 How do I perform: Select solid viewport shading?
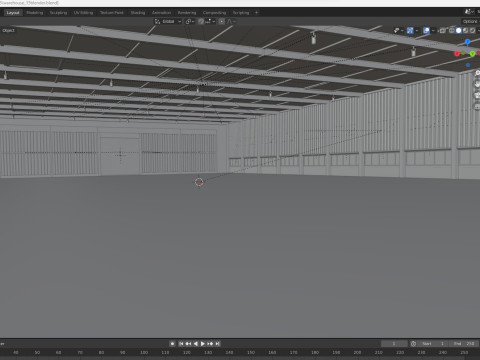[459, 30]
